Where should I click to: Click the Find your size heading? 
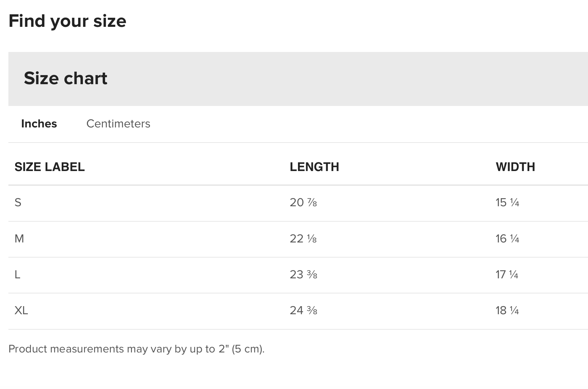click(67, 21)
